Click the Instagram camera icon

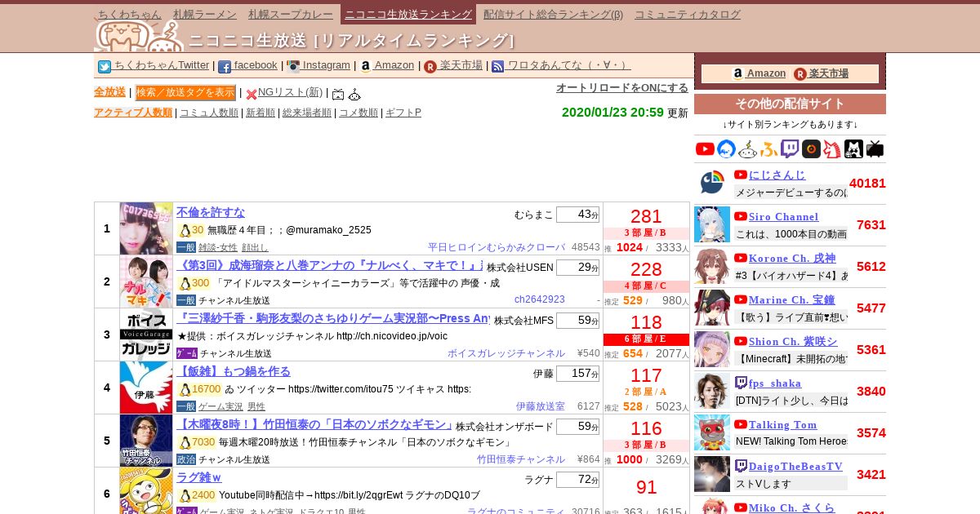pos(293,67)
